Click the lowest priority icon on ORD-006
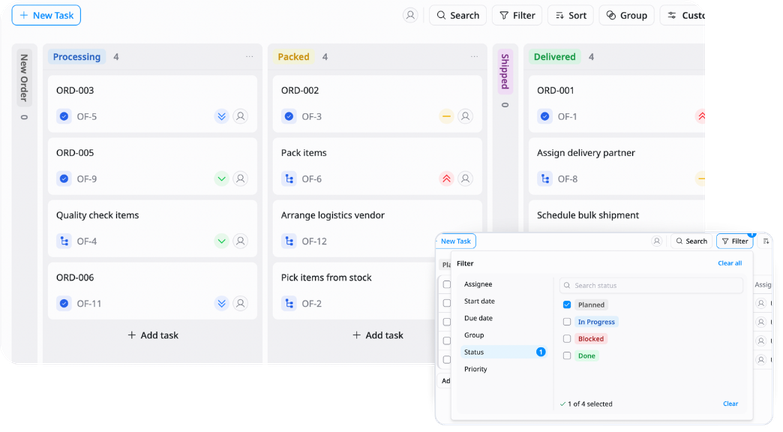This screenshot has height=432, width=783. click(221, 303)
